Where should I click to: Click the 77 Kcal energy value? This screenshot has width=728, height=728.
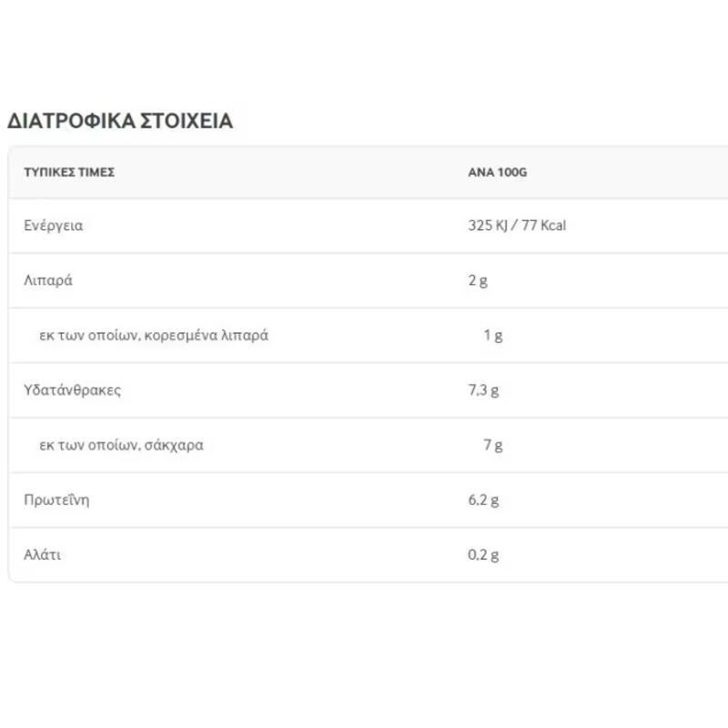tap(544, 226)
